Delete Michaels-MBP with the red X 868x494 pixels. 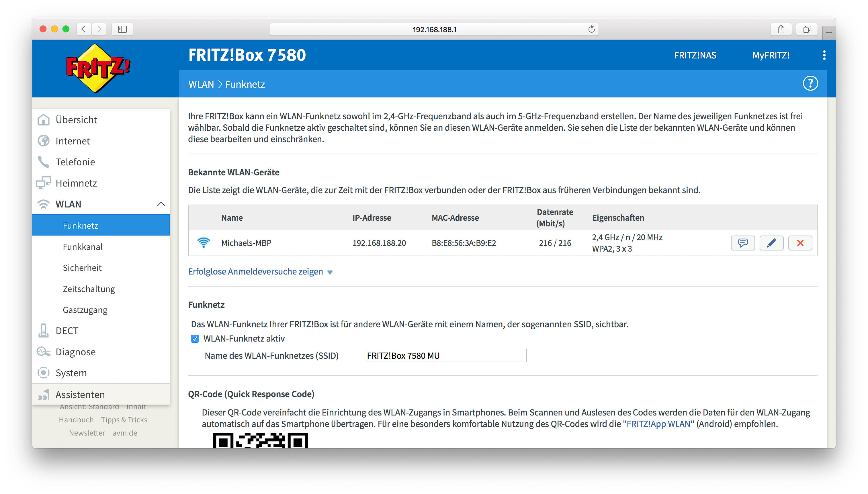coord(800,243)
